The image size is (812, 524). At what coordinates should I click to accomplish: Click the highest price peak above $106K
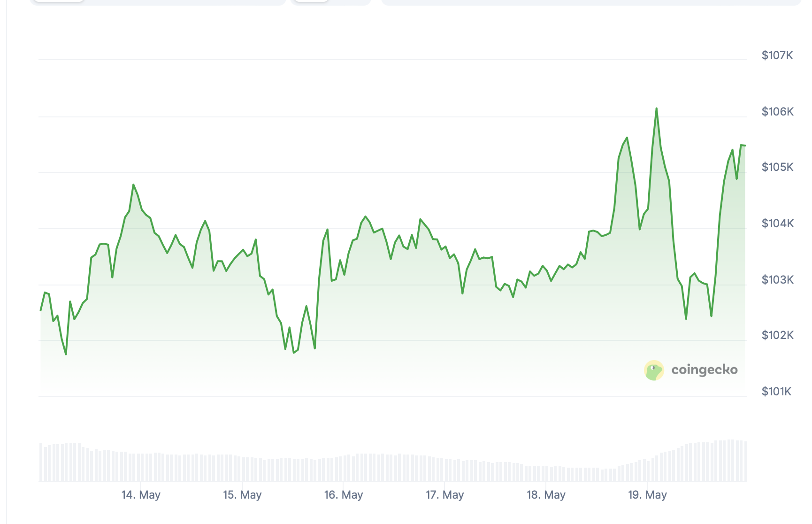[656, 108]
